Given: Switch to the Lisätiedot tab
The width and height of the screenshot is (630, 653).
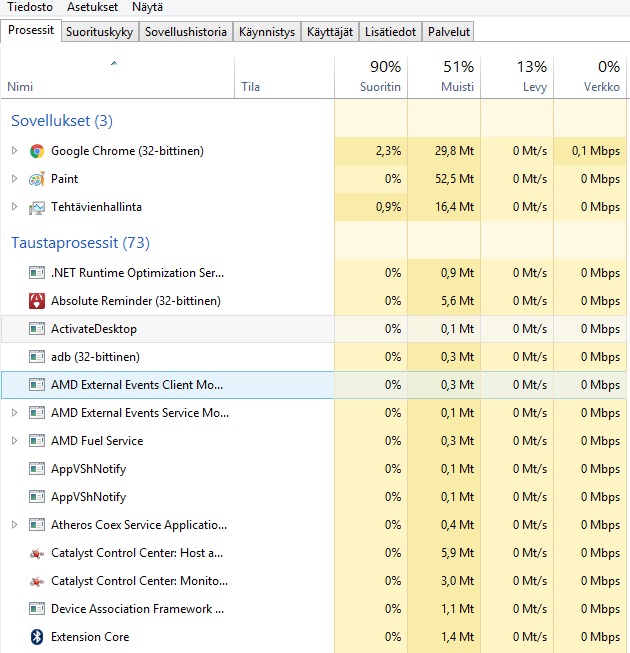Looking at the screenshot, I should (x=390, y=32).
